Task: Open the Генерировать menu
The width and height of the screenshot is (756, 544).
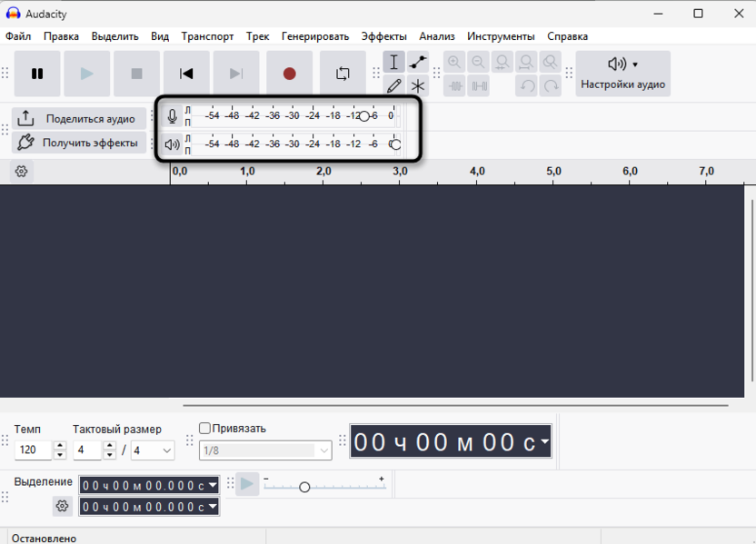Action: pyautogui.click(x=314, y=36)
